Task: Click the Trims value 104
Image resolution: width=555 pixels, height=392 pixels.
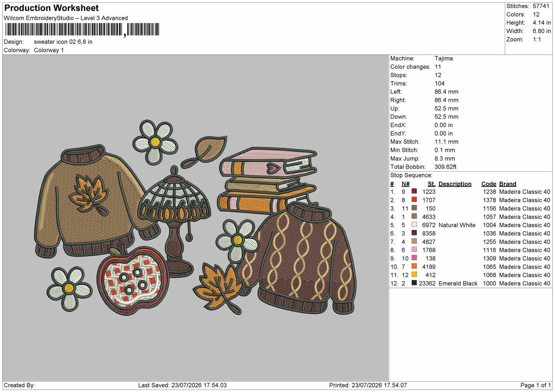Action: click(x=439, y=83)
